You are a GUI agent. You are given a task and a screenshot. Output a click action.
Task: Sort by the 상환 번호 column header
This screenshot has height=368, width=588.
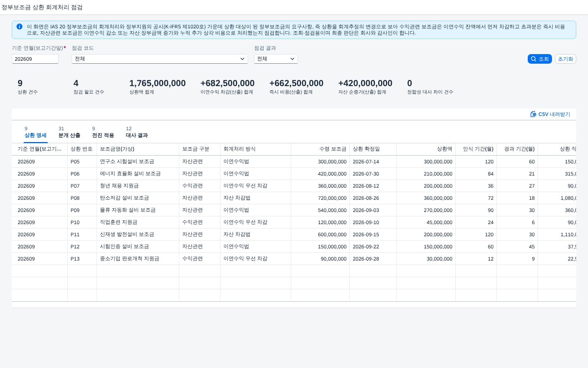(x=82, y=149)
